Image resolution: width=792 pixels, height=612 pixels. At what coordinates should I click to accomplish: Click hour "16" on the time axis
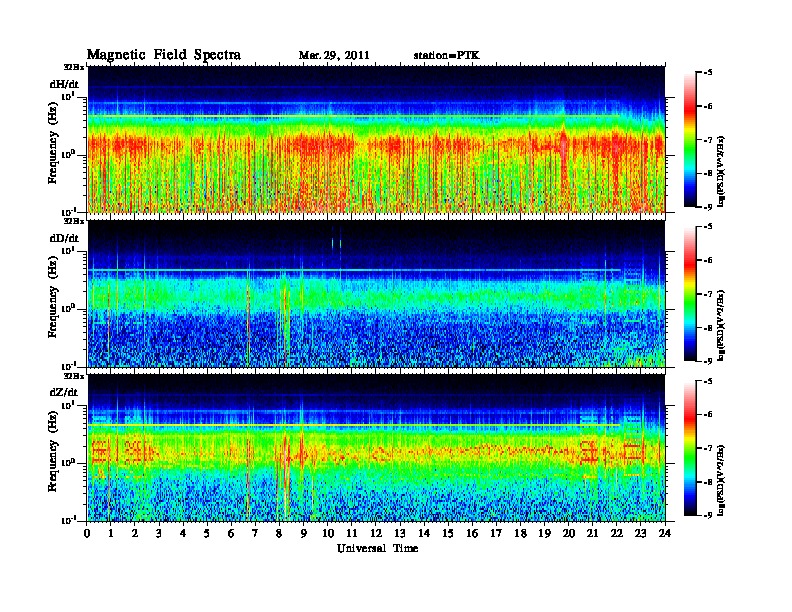pos(472,533)
